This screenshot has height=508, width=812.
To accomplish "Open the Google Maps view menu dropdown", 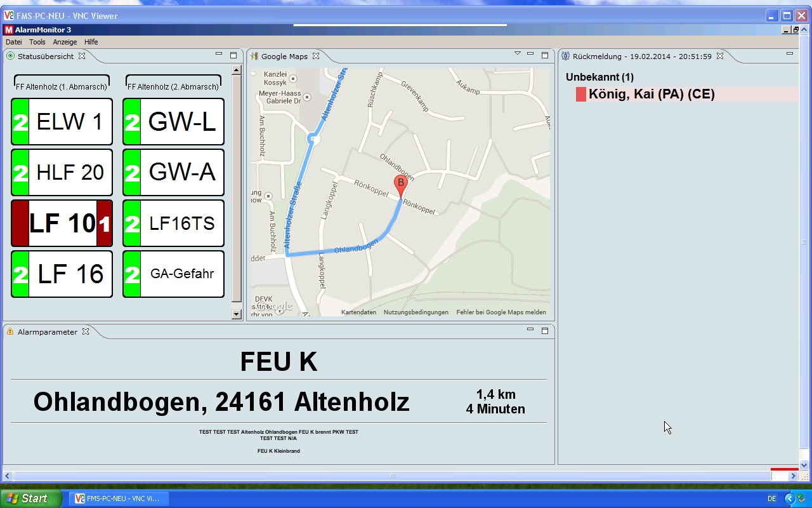I will coord(518,54).
